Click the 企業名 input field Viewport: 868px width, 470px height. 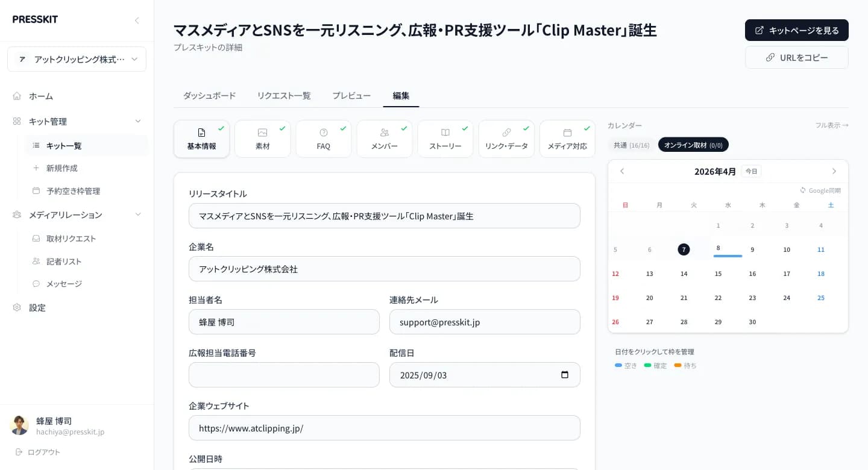[385, 269]
